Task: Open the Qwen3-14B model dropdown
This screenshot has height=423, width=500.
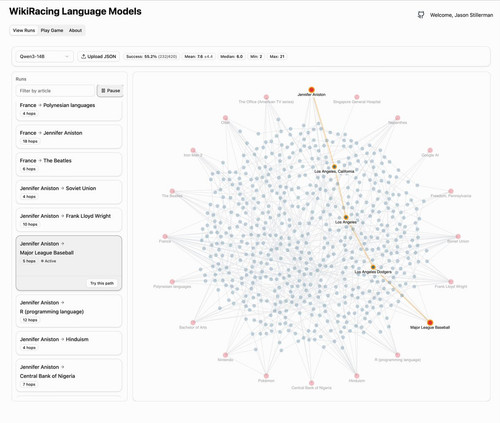Action: tap(44, 56)
